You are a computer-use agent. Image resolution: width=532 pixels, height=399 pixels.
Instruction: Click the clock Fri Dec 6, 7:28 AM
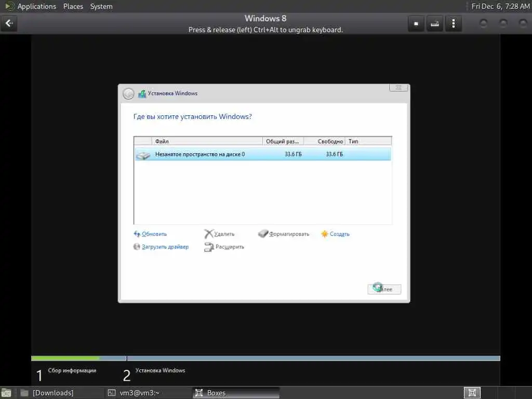click(x=500, y=6)
